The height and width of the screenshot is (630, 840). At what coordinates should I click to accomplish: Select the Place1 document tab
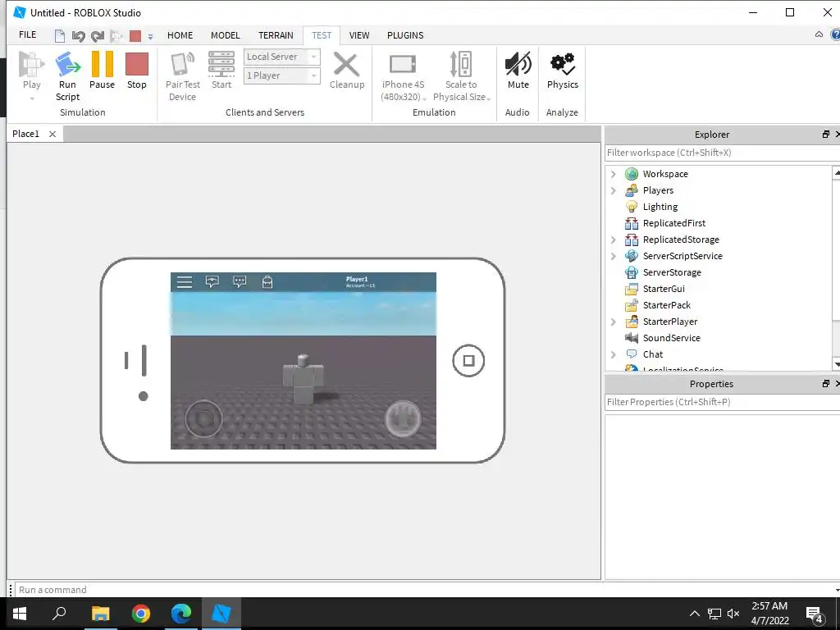click(25, 134)
